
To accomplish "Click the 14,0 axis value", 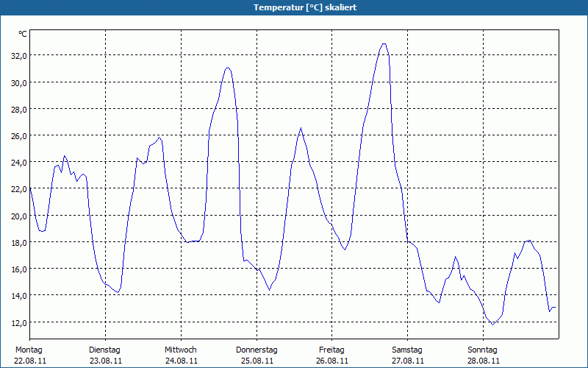I will 19,296.
